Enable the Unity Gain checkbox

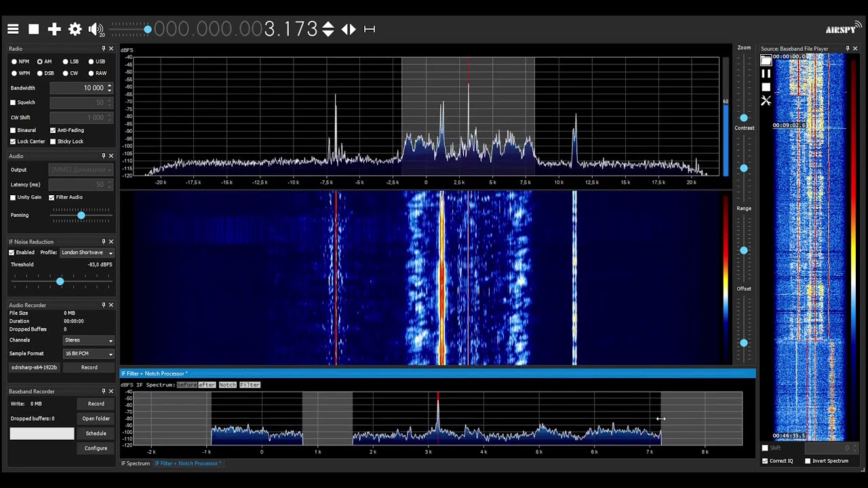coord(13,197)
